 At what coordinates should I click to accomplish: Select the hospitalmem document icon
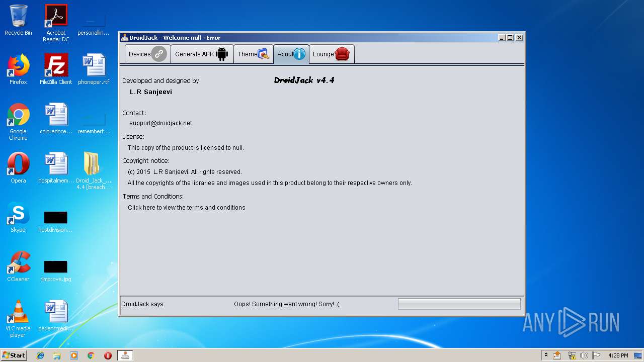(56, 168)
